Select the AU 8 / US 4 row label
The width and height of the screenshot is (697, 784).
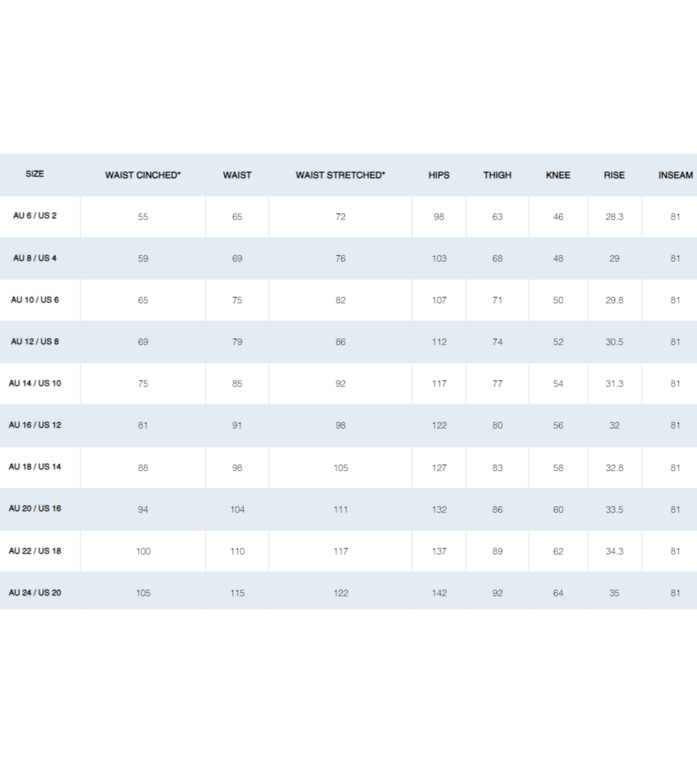pyautogui.click(x=35, y=258)
